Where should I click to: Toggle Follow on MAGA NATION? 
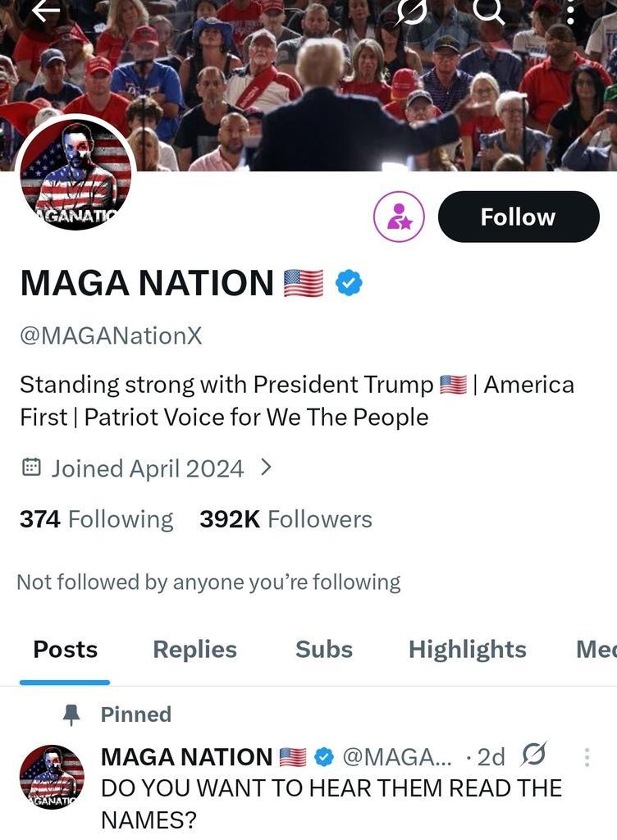pos(518,216)
